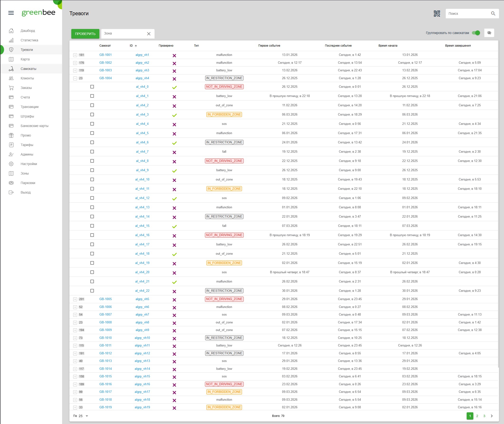Click the search magnifier icon
This screenshot has height=424, width=504.
(493, 14)
